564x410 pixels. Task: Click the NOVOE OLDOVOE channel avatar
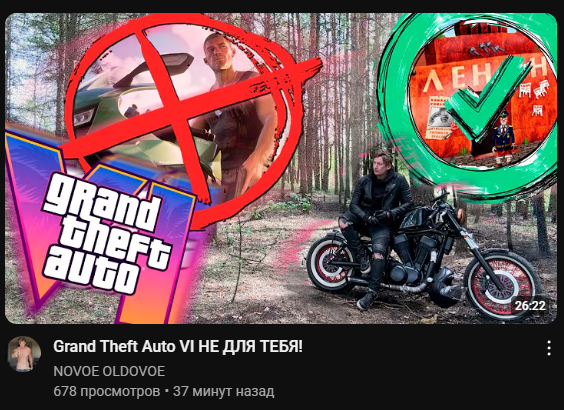pos(24,354)
